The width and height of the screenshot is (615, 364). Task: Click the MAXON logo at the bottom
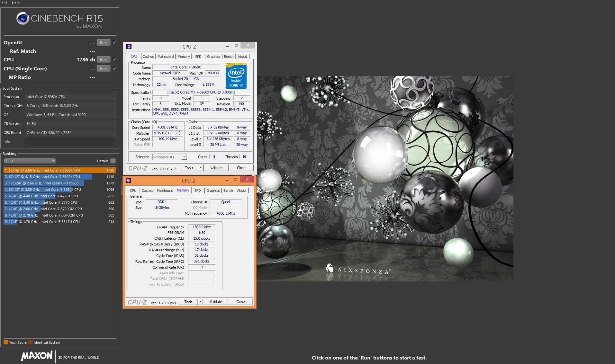click(x=37, y=356)
